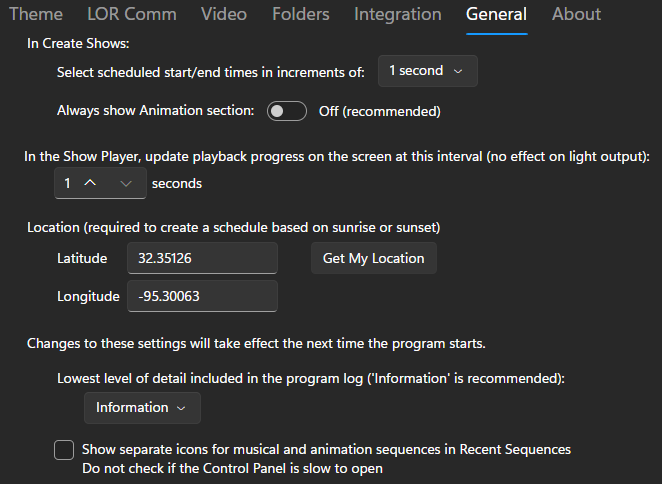The height and width of the screenshot is (484, 662).
Task: Select the General tab
Action: pyautogui.click(x=496, y=14)
